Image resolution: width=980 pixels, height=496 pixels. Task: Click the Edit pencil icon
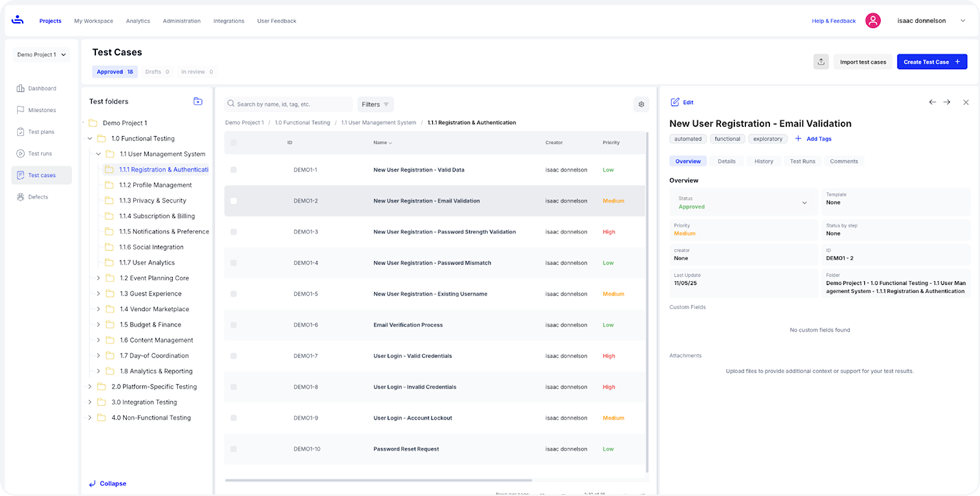pos(675,102)
